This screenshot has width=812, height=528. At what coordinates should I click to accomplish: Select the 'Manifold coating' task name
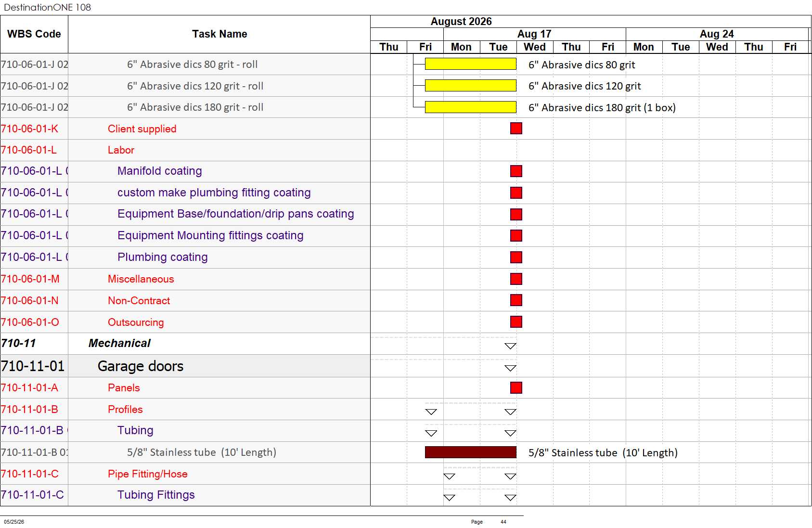[160, 171]
